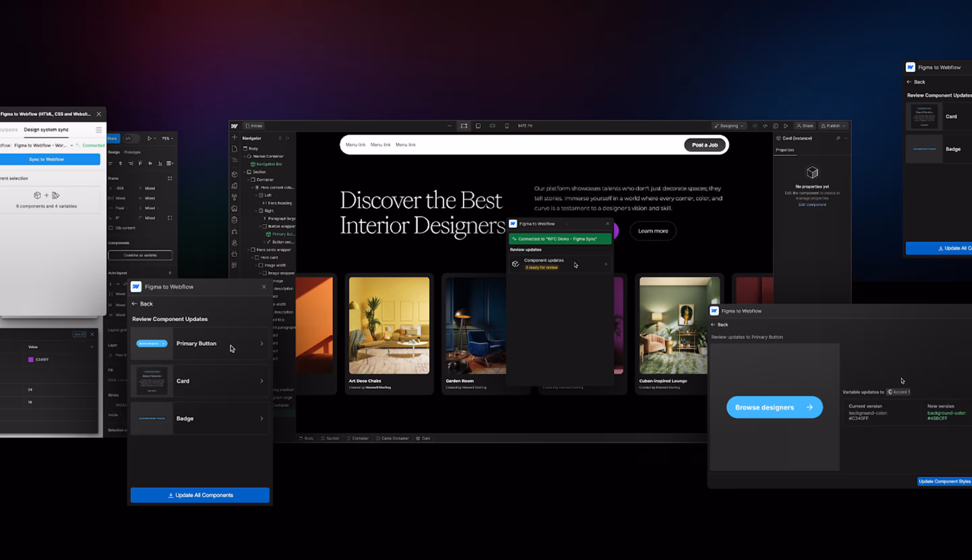Click the purple C345FF color swatch

click(31, 360)
